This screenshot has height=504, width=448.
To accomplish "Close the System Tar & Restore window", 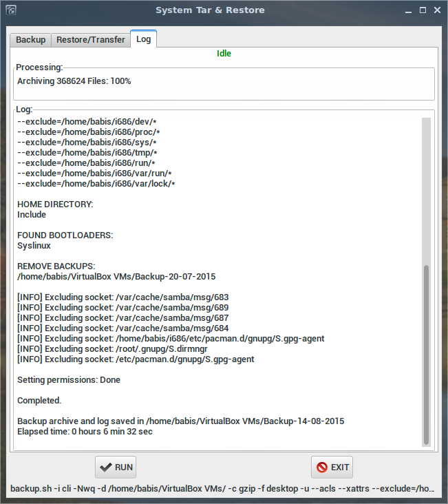I will click(438, 10).
